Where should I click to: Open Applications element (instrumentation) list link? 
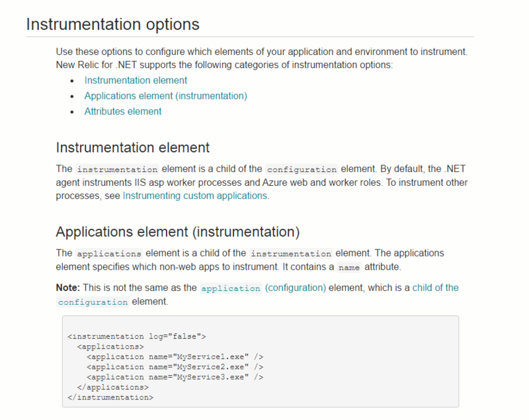pos(165,96)
